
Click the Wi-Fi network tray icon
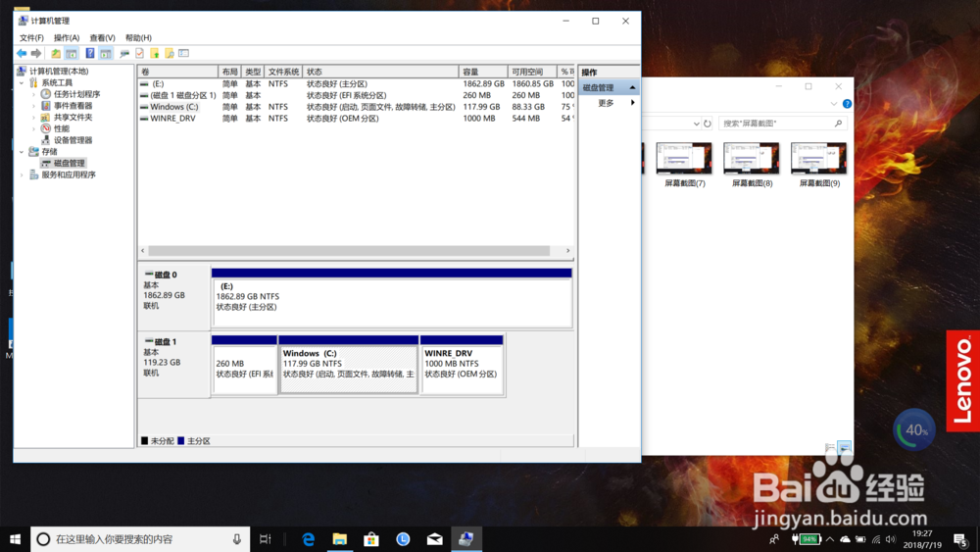pos(875,539)
